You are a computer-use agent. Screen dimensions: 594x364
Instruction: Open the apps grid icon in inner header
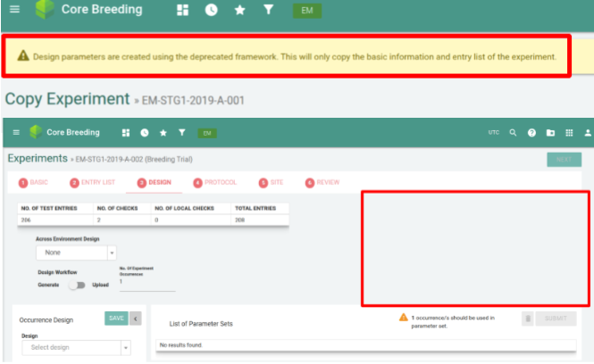click(x=569, y=133)
